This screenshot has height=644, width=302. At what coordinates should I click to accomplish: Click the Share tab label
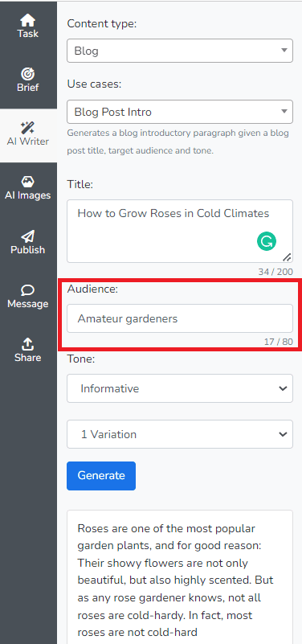(x=28, y=358)
